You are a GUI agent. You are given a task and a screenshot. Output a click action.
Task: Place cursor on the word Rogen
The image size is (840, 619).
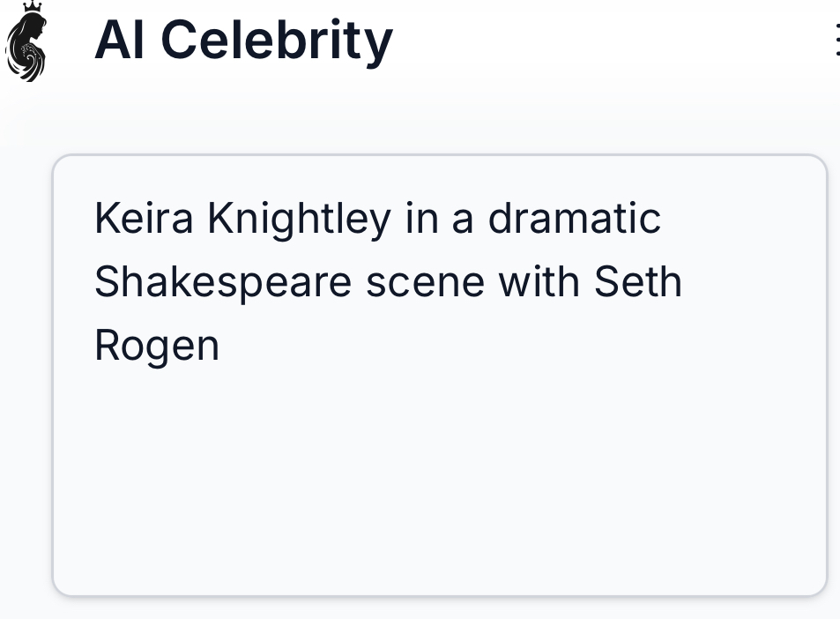[157, 347]
